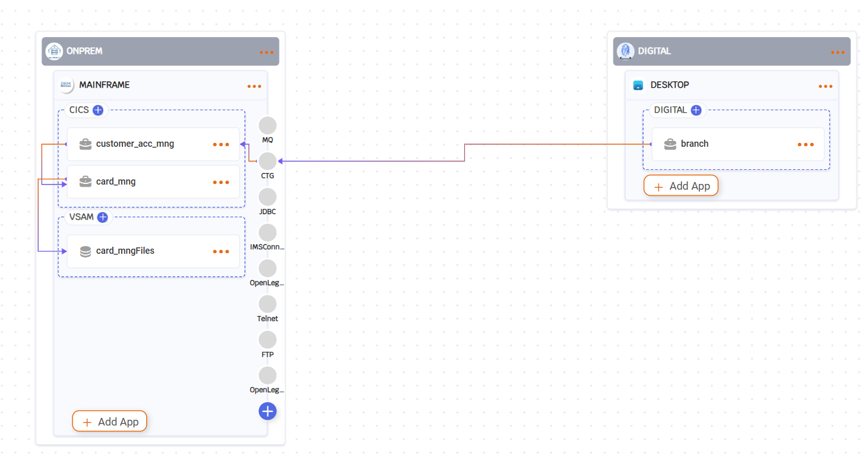Add a new connector with blue plus

pos(267,411)
